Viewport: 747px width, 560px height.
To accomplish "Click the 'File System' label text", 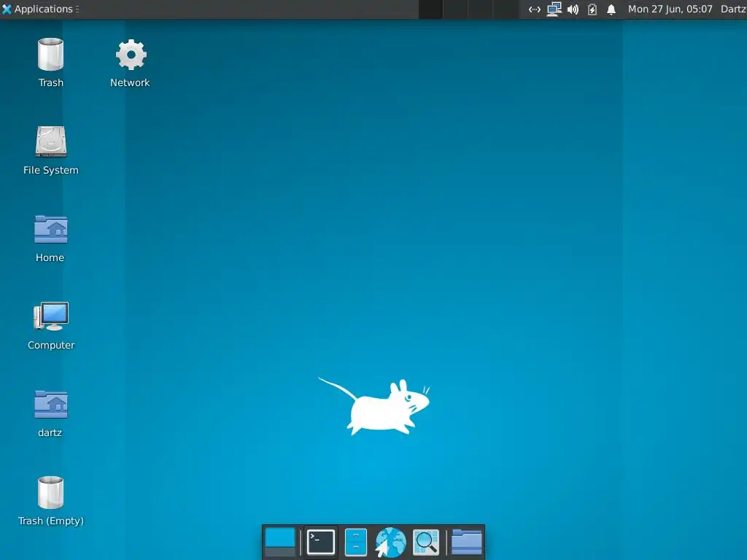I will [51, 170].
